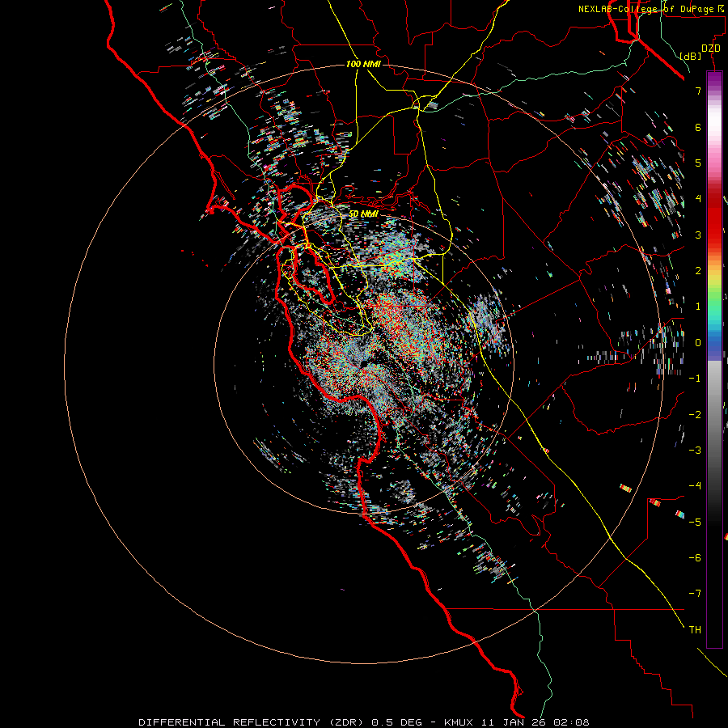Click the "1" value on the color scale
The height and width of the screenshot is (728, 728).
point(698,307)
